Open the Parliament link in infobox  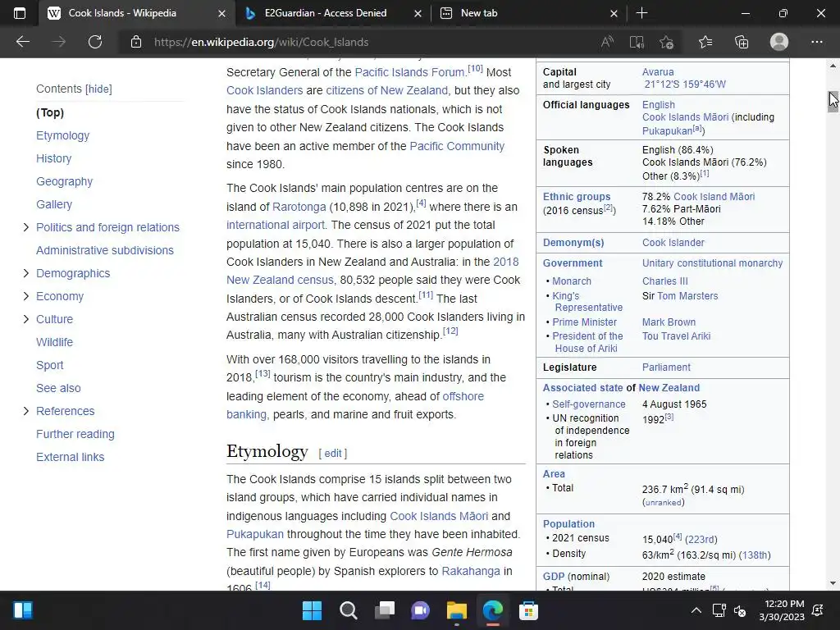666,367
